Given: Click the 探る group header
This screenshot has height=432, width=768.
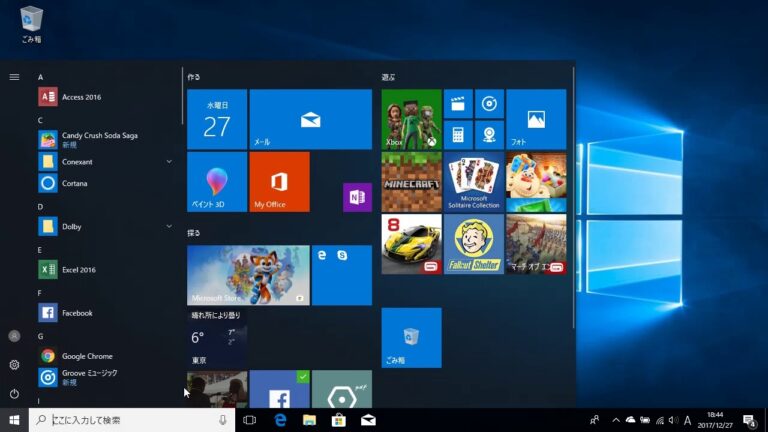Looking at the screenshot, I should [193, 233].
